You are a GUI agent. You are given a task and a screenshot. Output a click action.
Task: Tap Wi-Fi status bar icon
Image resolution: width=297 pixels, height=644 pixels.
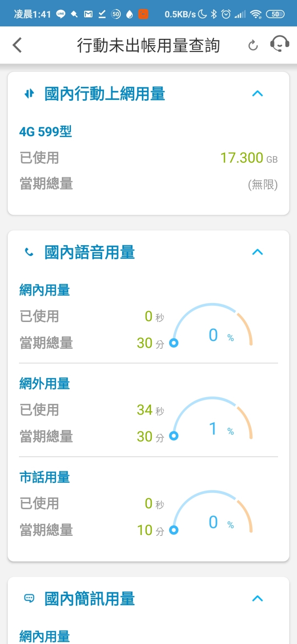pos(256,14)
